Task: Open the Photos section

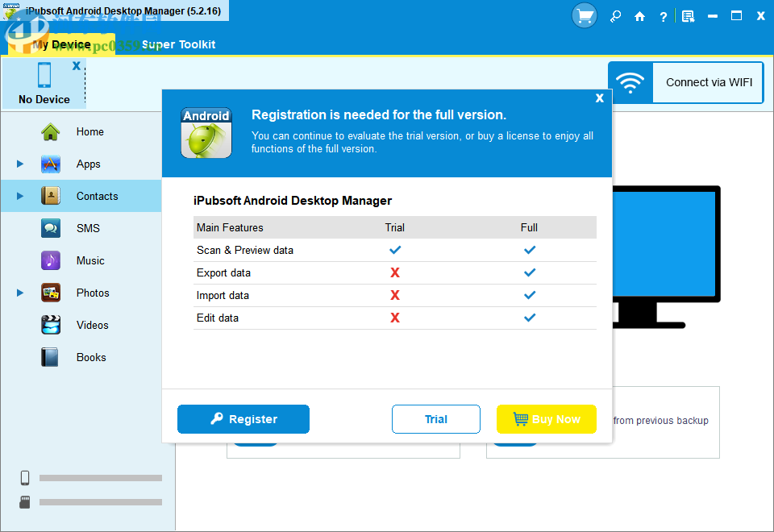Action: [93, 293]
